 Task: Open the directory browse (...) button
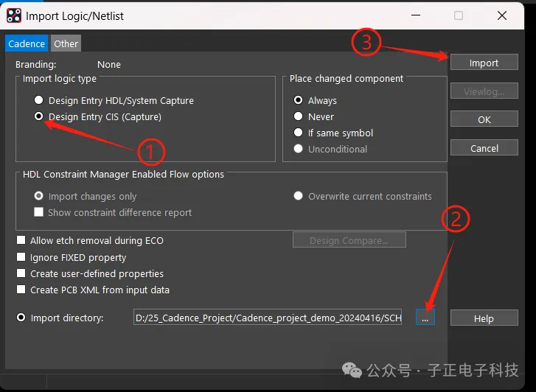pyautogui.click(x=425, y=318)
